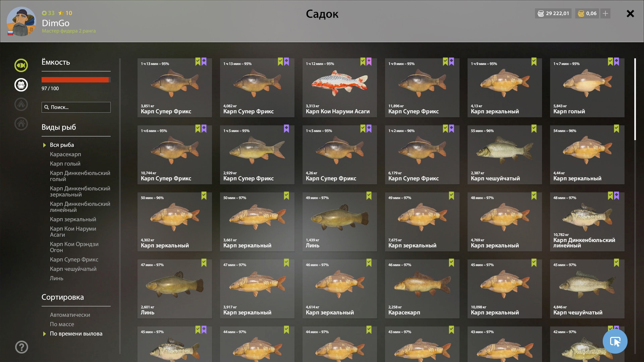Toggle purple bookmark on Карп Кои Наруми Асаги card
The height and width of the screenshot is (362, 644).
(369, 62)
